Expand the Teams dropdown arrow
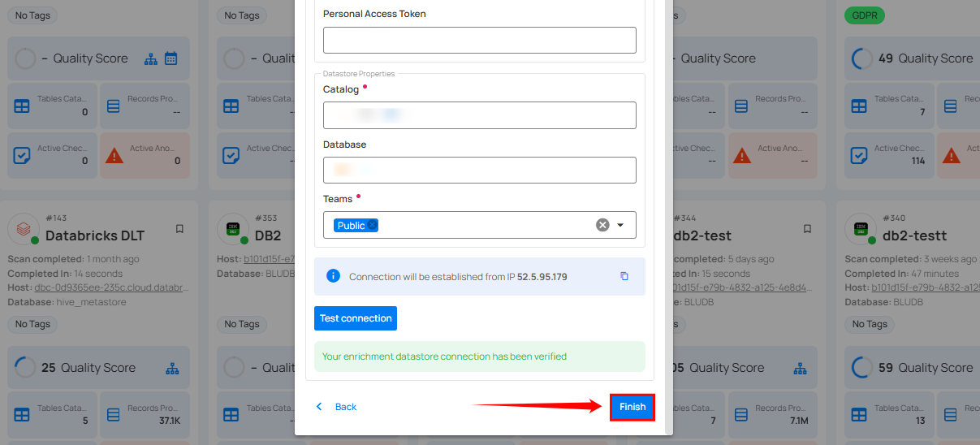This screenshot has width=980, height=445. (x=620, y=225)
